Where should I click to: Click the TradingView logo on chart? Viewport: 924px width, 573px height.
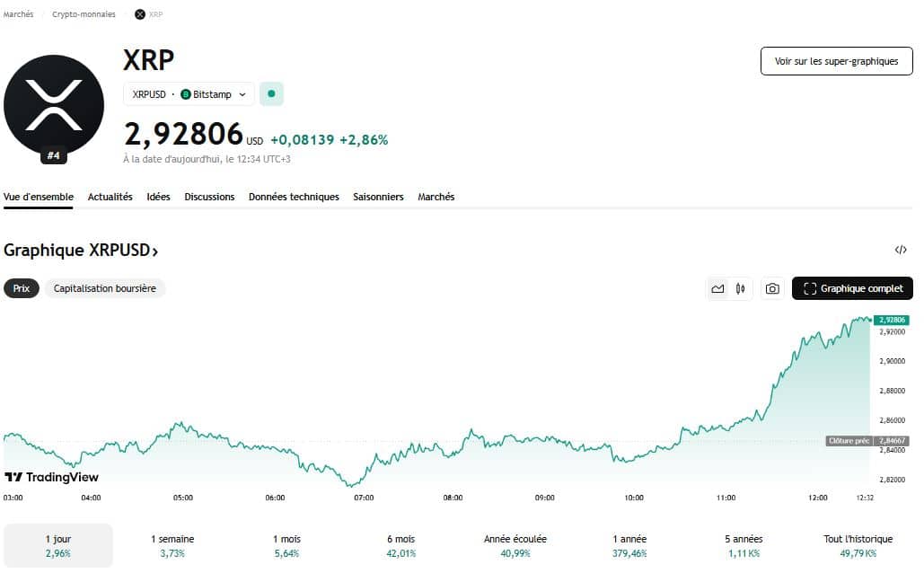52,477
